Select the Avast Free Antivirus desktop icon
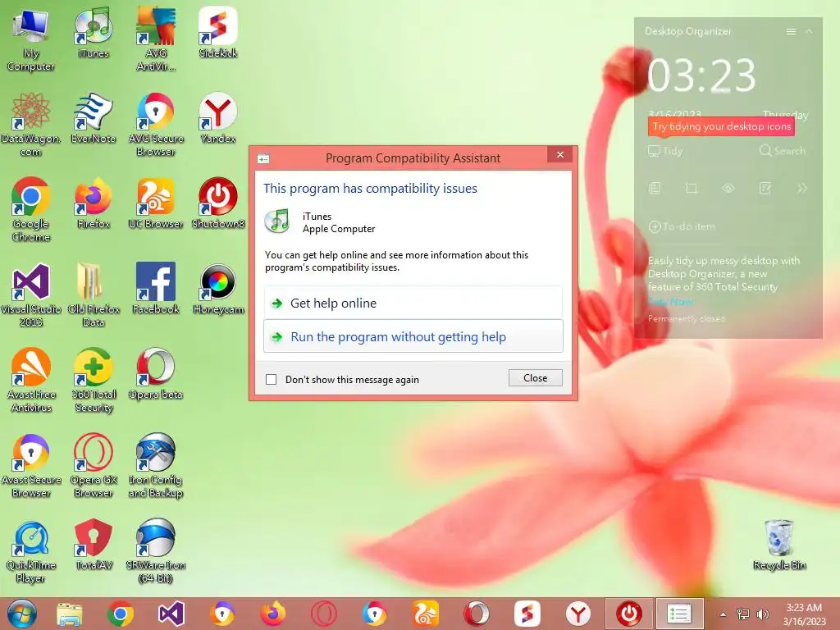The image size is (840, 630). [x=30, y=381]
